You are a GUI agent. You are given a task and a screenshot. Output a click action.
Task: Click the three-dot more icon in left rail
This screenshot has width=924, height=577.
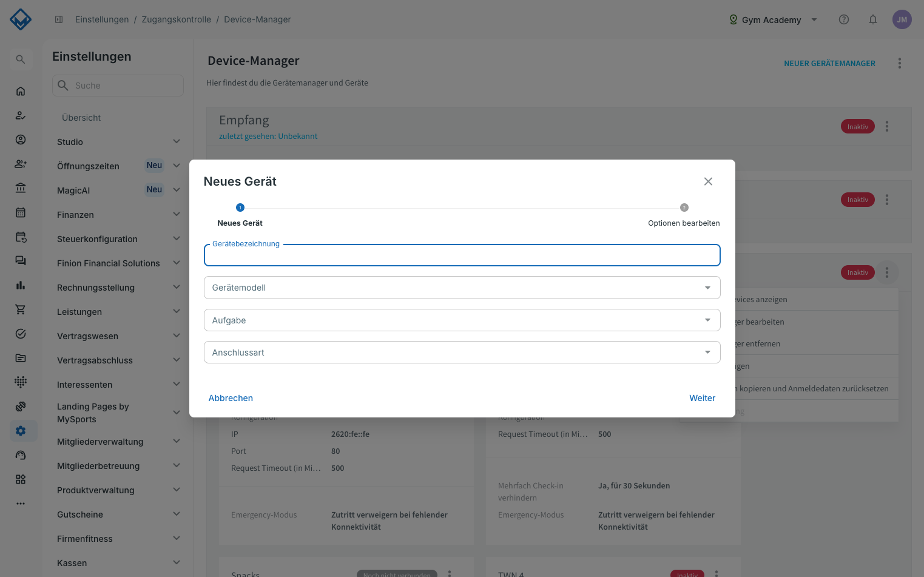(x=21, y=504)
